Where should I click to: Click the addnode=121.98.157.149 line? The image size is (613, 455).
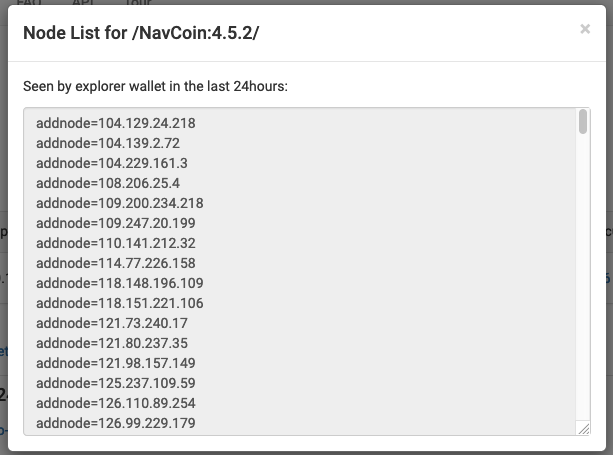pos(116,363)
